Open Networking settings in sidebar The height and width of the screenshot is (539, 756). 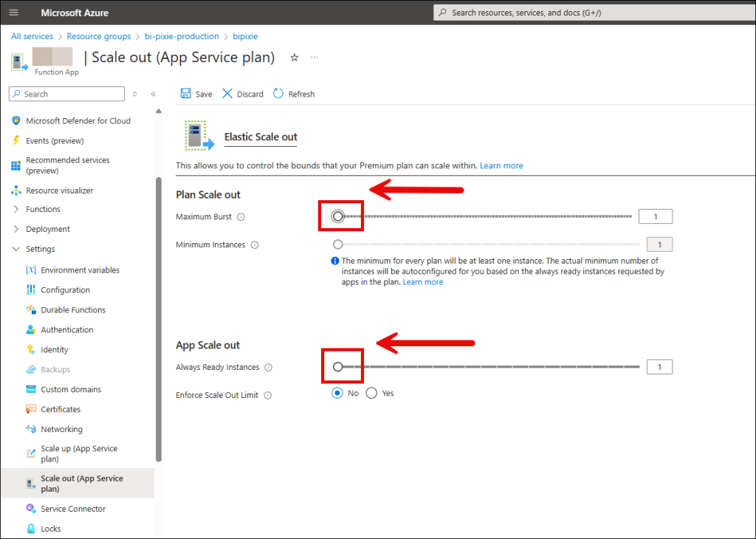coord(61,429)
